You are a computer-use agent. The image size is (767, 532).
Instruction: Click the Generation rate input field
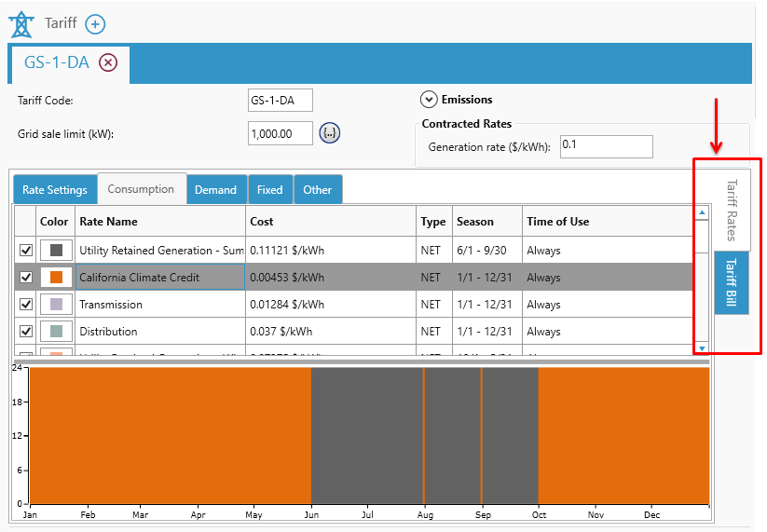606,146
